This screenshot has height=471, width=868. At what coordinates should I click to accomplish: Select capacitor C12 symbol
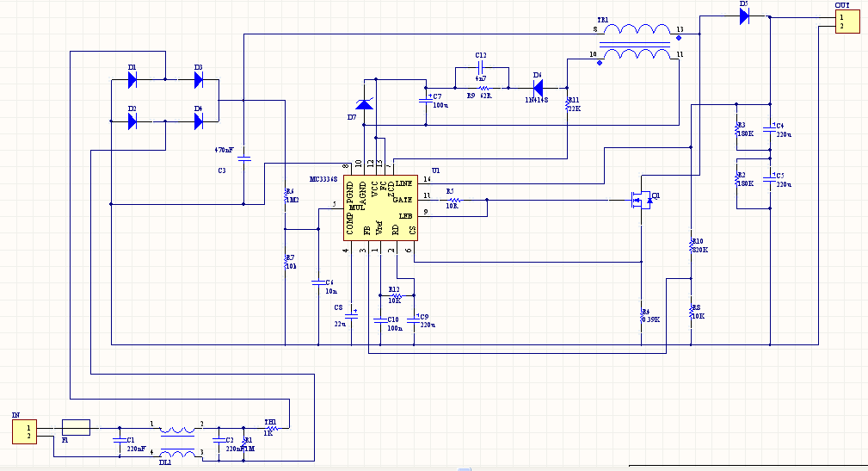point(481,68)
